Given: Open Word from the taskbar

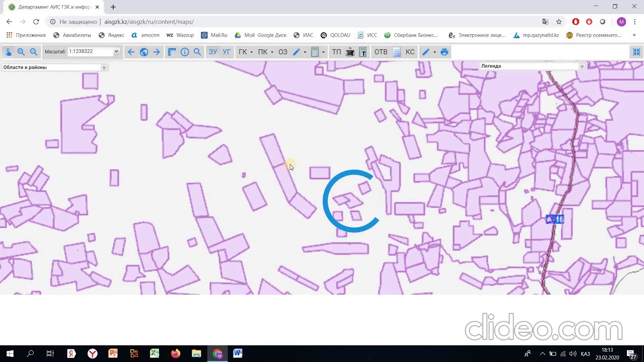Looking at the screenshot, I should pyautogui.click(x=237, y=353).
